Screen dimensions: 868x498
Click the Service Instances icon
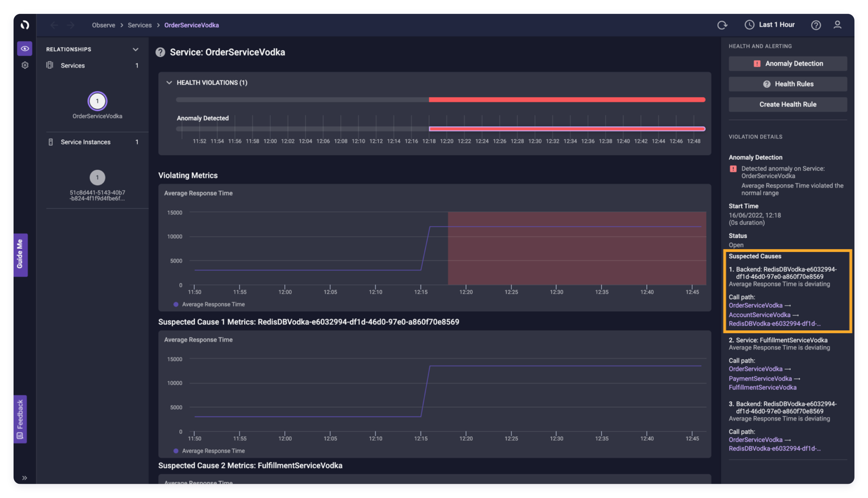click(x=51, y=142)
